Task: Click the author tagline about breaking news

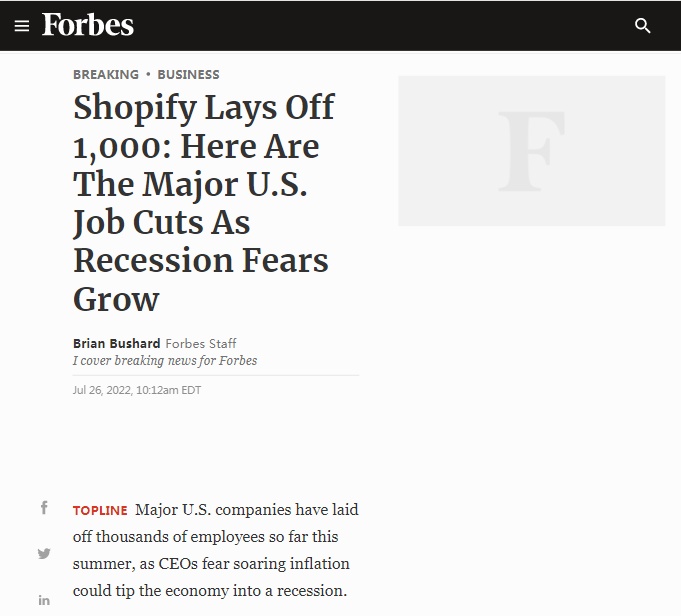Action: coord(165,361)
